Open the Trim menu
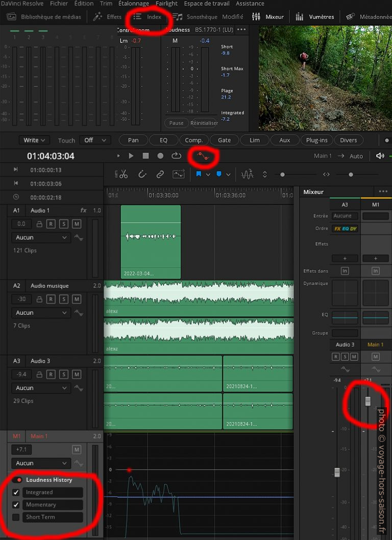This screenshot has width=392, height=540. [x=106, y=4]
